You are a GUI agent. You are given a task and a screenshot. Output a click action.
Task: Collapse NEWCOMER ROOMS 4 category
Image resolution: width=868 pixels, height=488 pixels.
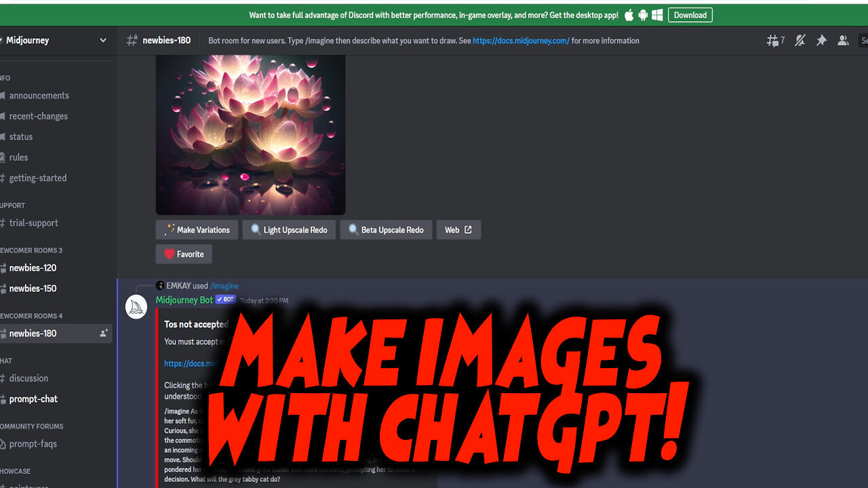[x=31, y=316]
